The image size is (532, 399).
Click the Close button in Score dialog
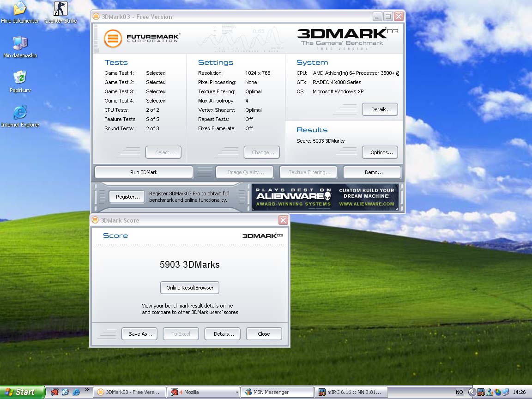(264, 333)
